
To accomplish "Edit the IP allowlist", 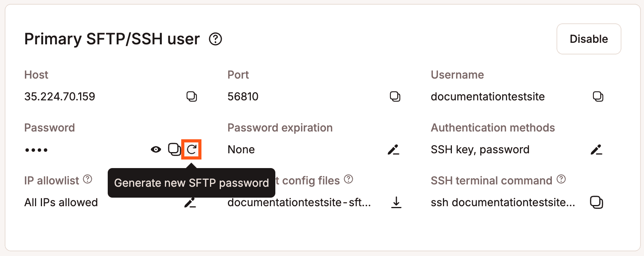I will pyautogui.click(x=191, y=202).
